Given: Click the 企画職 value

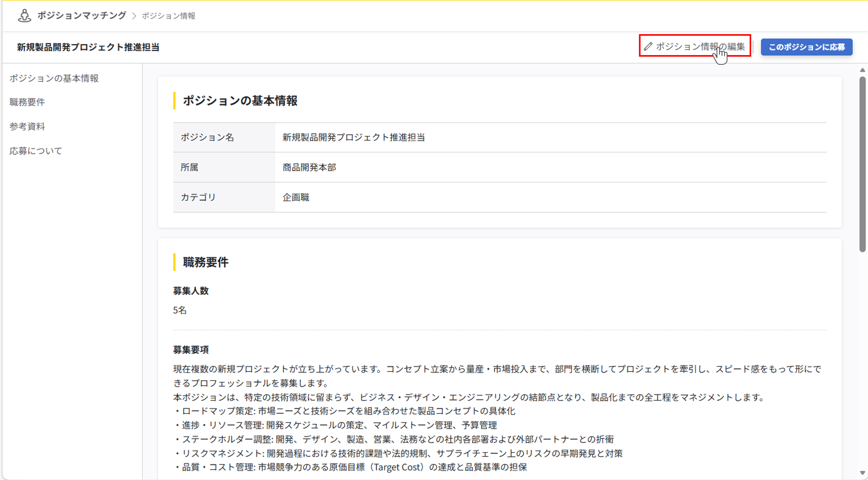Looking at the screenshot, I should [296, 197].
